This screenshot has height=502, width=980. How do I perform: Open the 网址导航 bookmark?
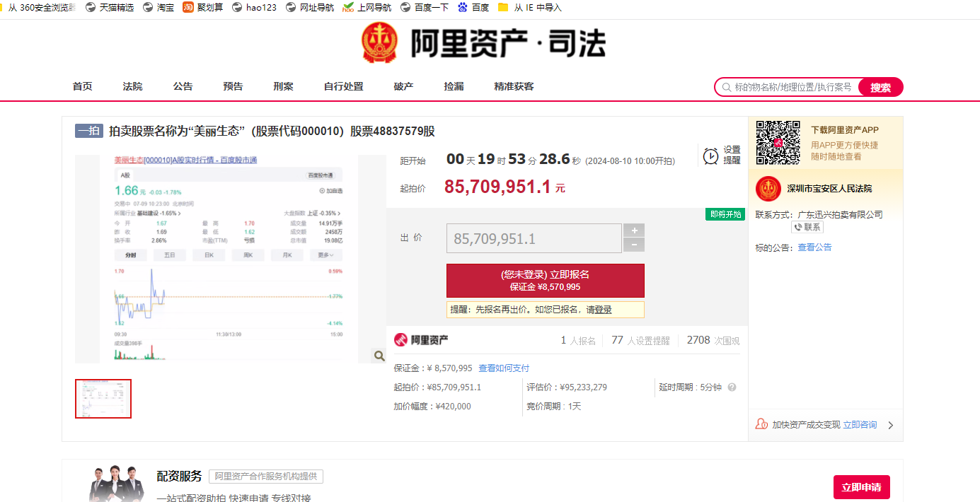309,7
